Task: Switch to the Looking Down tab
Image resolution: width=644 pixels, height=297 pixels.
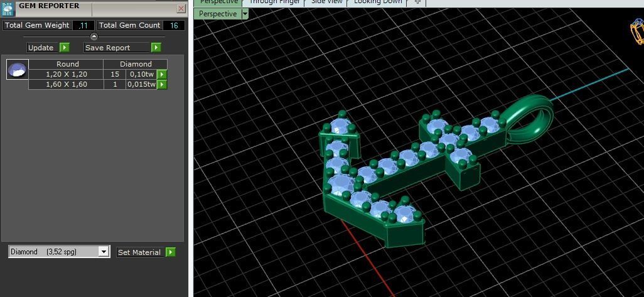Action: pyautogui.click(x=378, y=3)
